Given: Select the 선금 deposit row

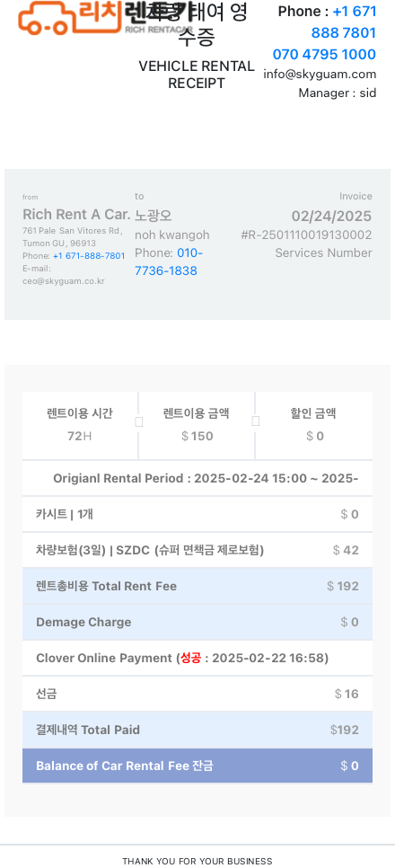Looking at the screenshot, I should click(197, 695).
